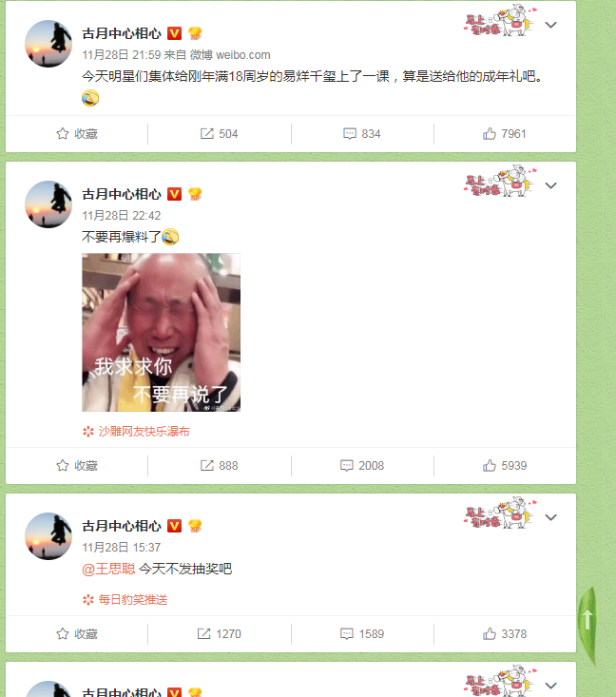Like the post with 7961 likes
The height and width of the screenshot is (697, 616).
[x=505, y=134]
